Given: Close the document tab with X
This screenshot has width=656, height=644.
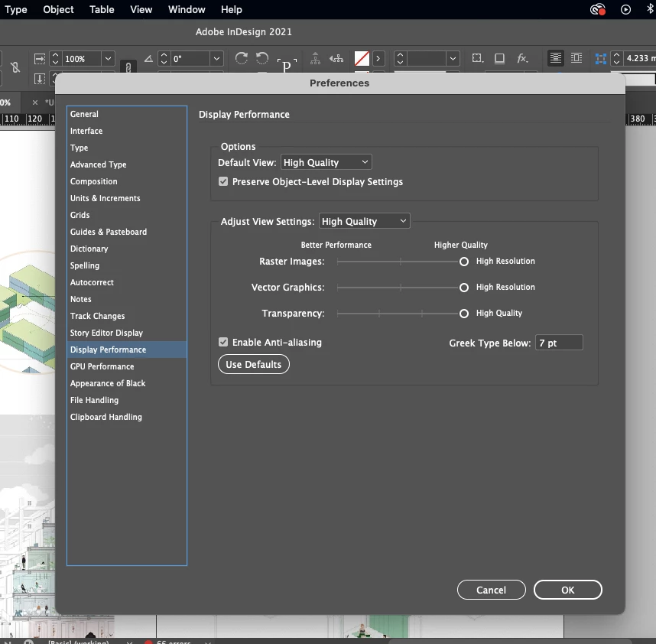Looking at the screenshot, I should click(35, 102).
